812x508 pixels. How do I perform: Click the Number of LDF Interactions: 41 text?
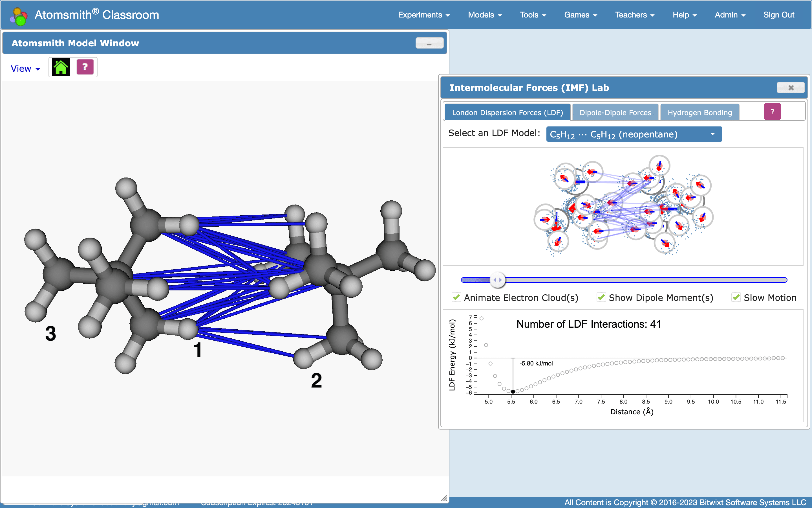click(588, 324)
